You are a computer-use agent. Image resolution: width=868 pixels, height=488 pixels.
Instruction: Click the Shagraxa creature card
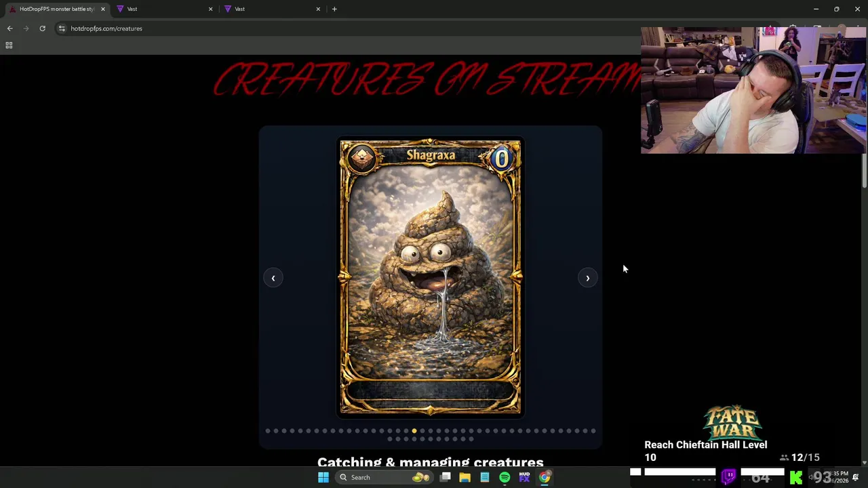point(431,277)
